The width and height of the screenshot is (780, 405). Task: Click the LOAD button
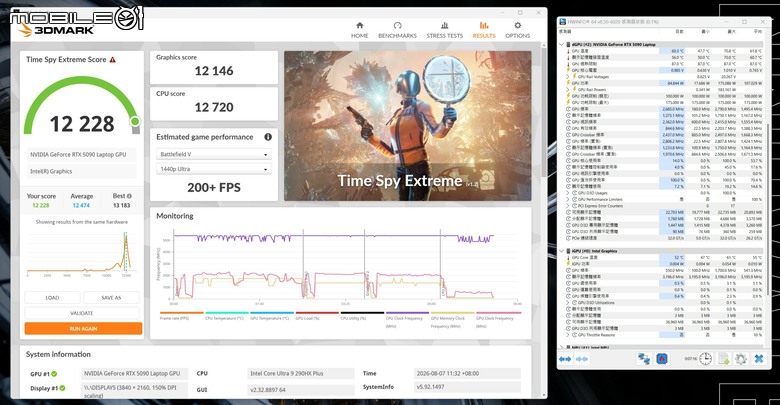point(52,298)
